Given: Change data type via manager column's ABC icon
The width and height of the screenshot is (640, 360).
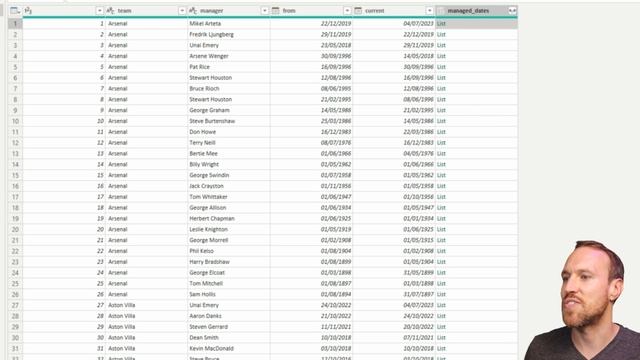Looking at the screenshot, I should click(x=193, y=11).
